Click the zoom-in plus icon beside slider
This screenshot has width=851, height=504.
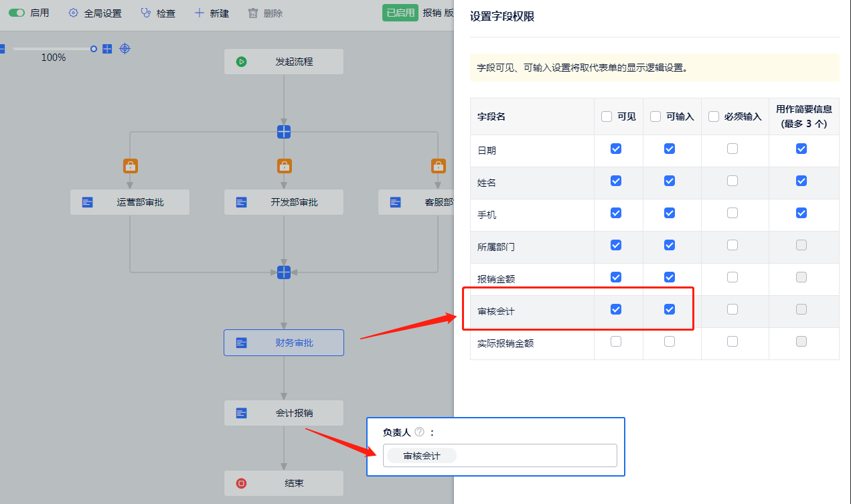107,49
